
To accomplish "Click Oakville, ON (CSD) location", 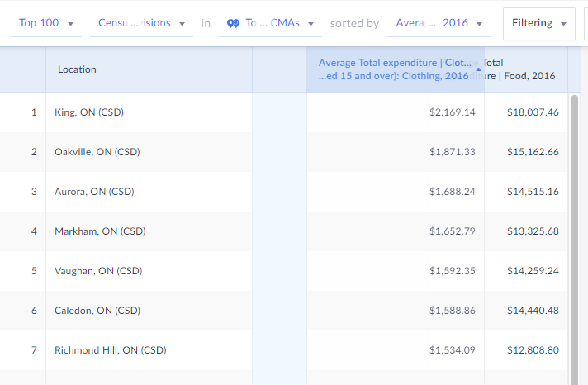I will [97, 152].
